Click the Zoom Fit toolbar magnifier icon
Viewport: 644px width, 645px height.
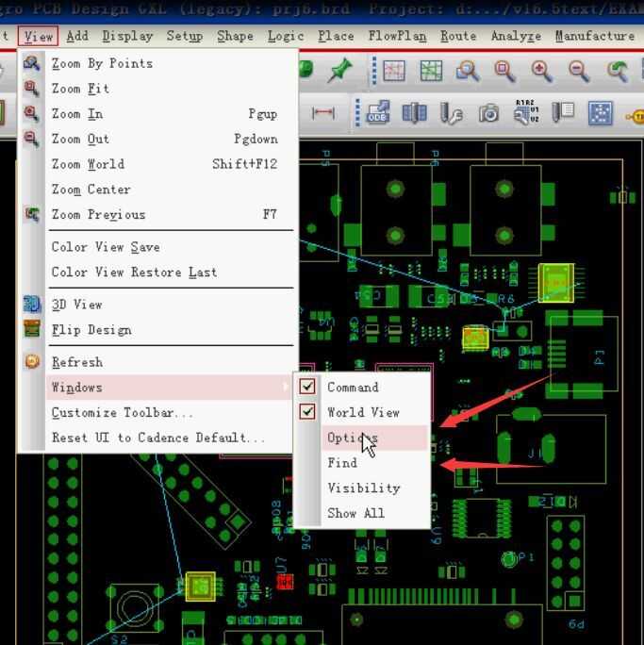[x=504, y=71]
